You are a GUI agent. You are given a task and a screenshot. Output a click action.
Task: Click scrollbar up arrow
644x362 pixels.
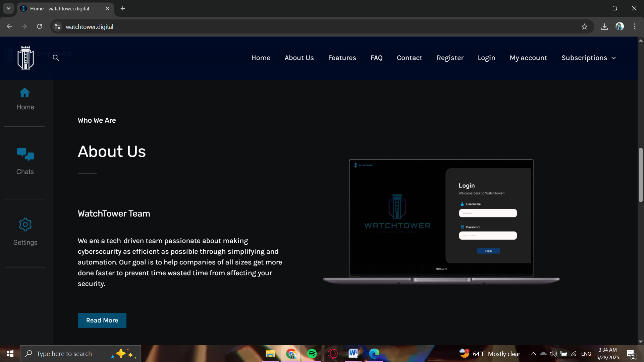pyautogui.click(x=641, y=40)
